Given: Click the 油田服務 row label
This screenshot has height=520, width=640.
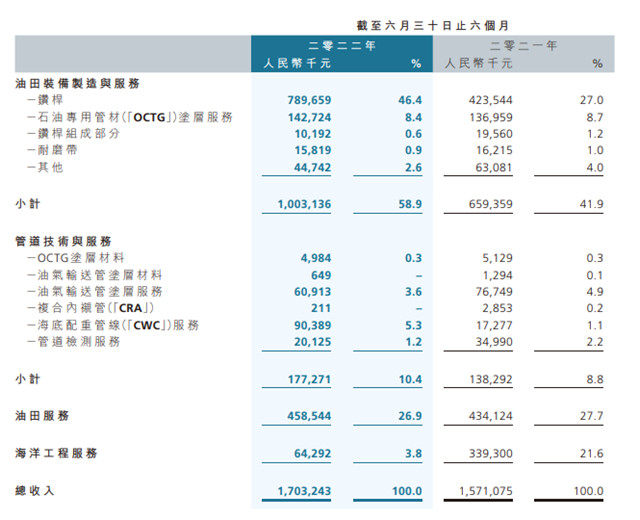Looking at the screenshot, I should pyautogui.click(x=42, y=416).
